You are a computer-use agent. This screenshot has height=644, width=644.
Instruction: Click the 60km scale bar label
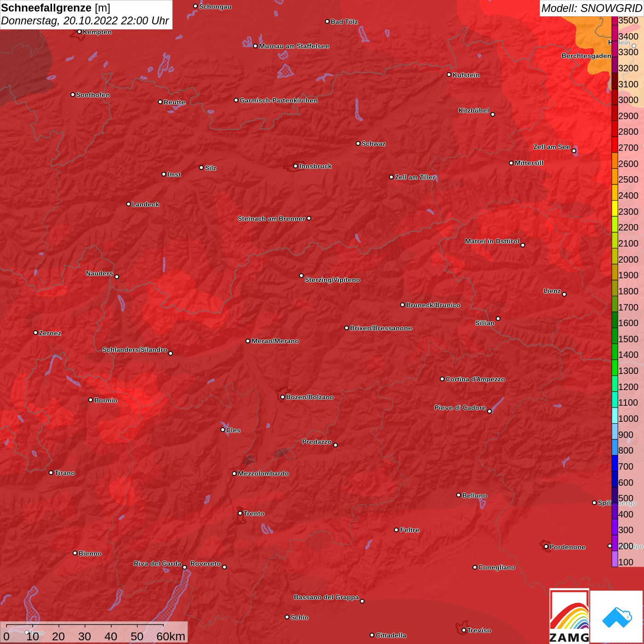(171, 636)
